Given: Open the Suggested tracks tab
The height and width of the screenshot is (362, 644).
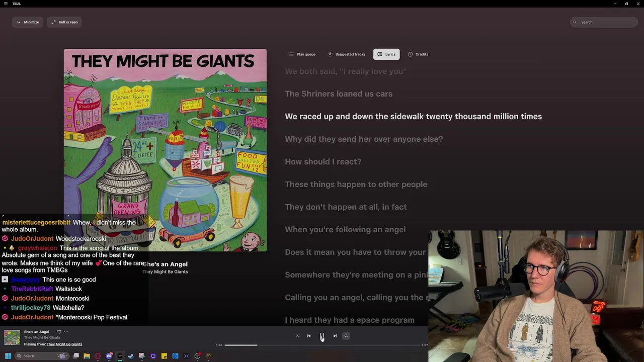Looking at the screenshot, I should click(x=347, y=54).
